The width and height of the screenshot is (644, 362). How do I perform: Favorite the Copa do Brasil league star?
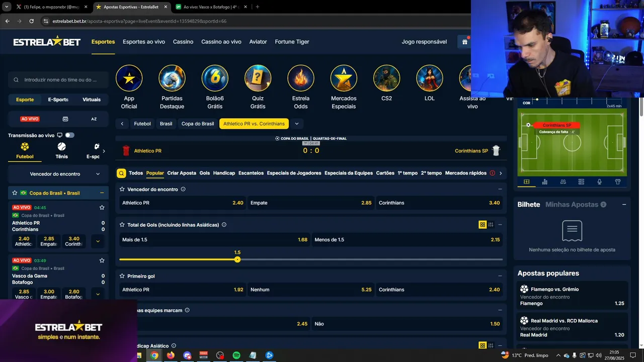[x=15, y=193]
